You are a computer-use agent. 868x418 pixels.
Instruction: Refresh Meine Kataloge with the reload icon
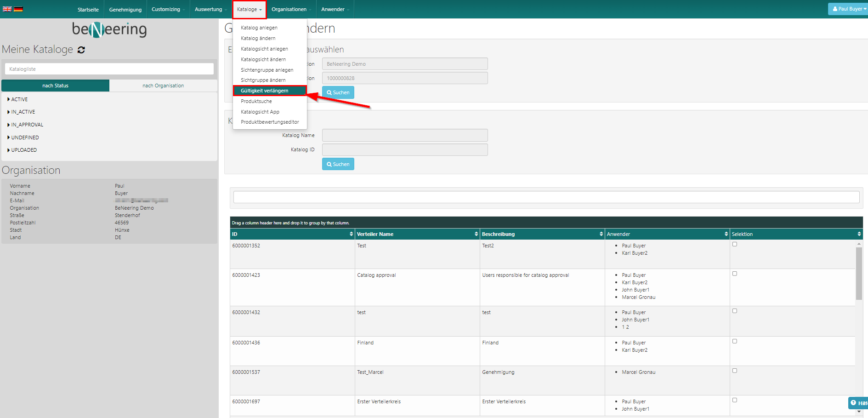81,50
